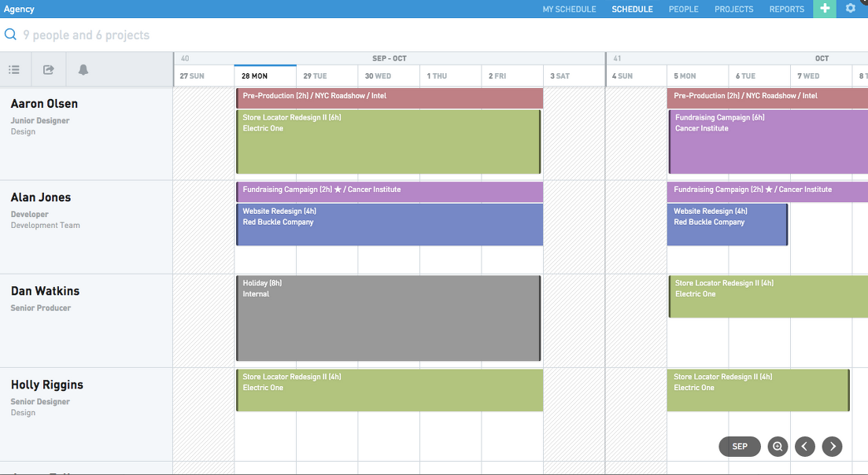The image size is (868, 475).
Task: Open Holly Riggins's first Store Locator Redesign booking
Action: pos(390,390)
